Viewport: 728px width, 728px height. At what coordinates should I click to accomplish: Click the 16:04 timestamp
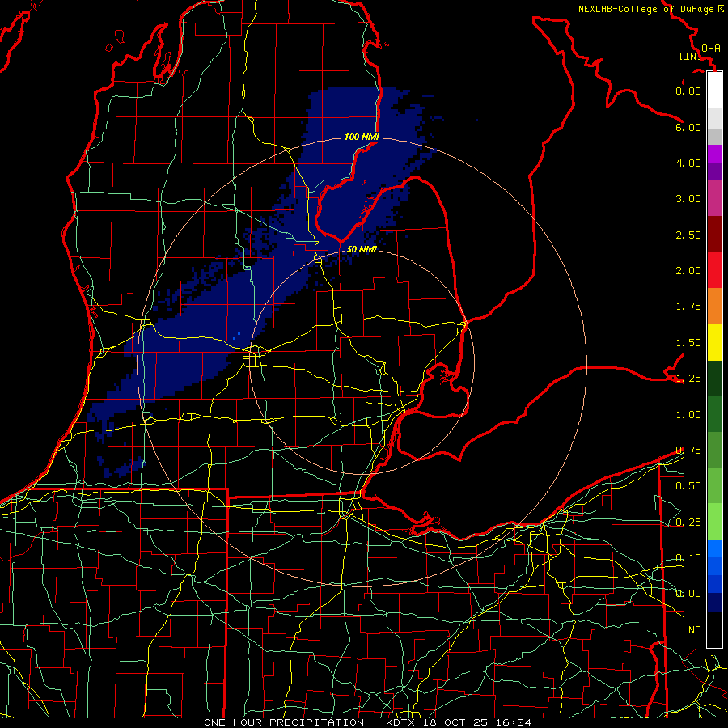tap(515, 722)
